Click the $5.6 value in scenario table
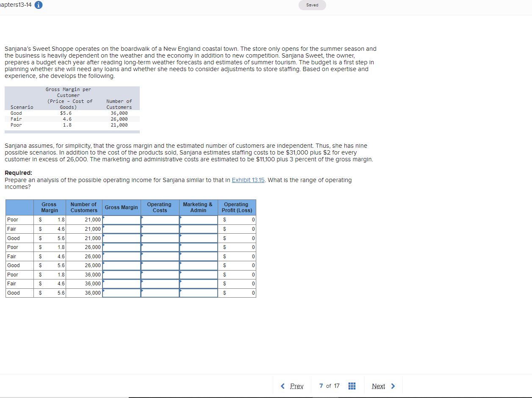 point(66,113)
